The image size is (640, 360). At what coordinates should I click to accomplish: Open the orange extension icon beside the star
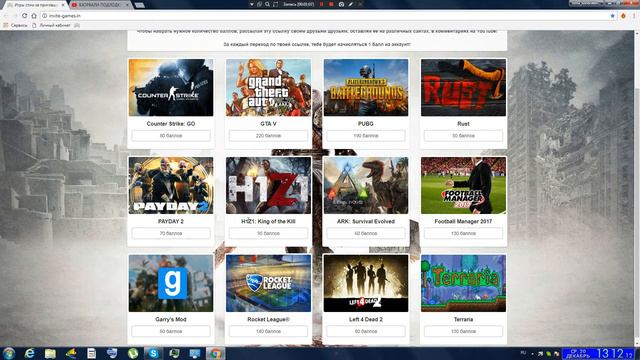(623, 16)
